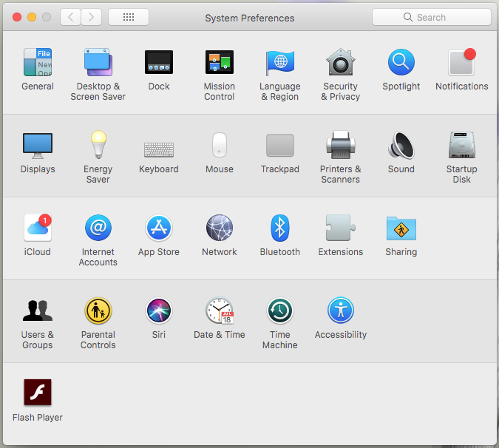
Task: Open Accessibility settings
Action: 341,310
